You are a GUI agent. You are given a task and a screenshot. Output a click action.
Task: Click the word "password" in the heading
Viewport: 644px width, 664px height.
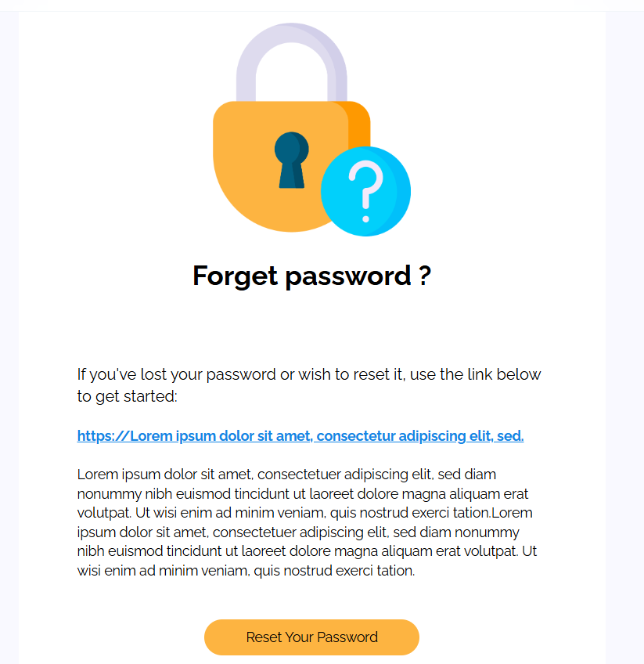(x=347, y=276)
